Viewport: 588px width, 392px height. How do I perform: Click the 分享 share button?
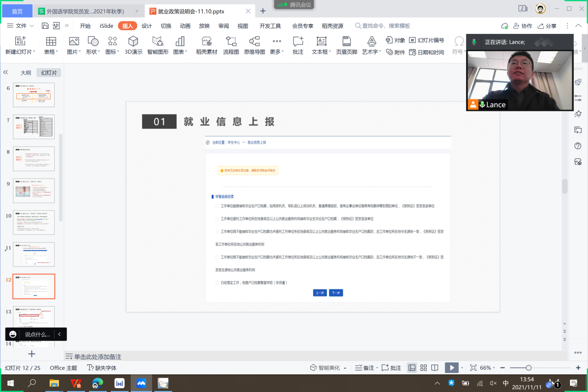coord(547,26)
